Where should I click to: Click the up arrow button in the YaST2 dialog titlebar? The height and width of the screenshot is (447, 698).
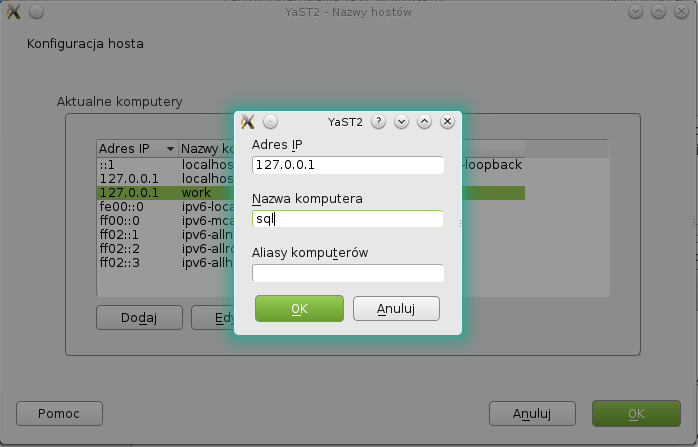click(424, 122)
